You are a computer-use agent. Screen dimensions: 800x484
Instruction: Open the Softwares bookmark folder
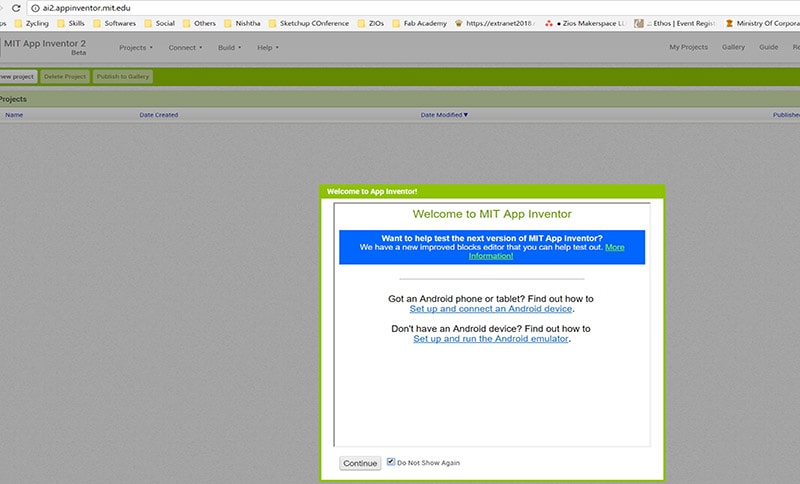coord(114,23)
